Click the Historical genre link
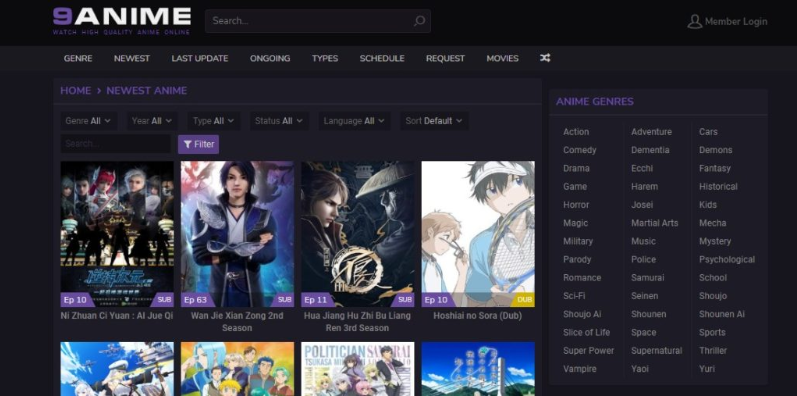 (x=718, y=187)
